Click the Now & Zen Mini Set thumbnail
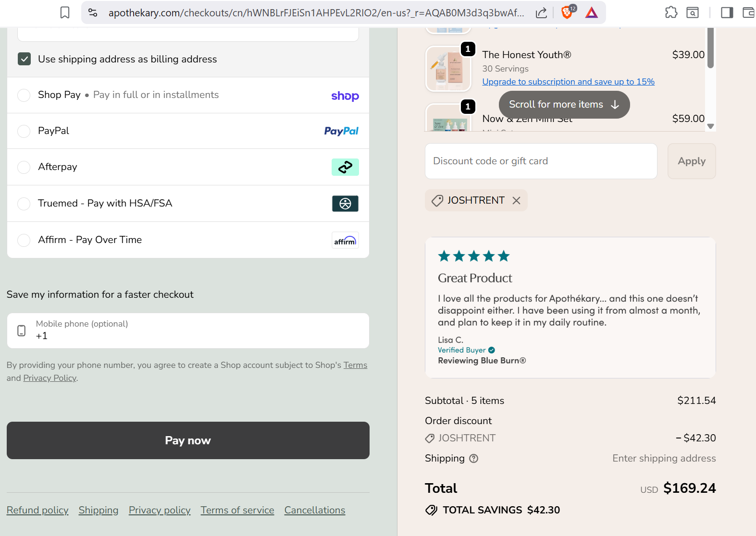The image size is (756, 536). pyautogui.click(x=448, y=118)
